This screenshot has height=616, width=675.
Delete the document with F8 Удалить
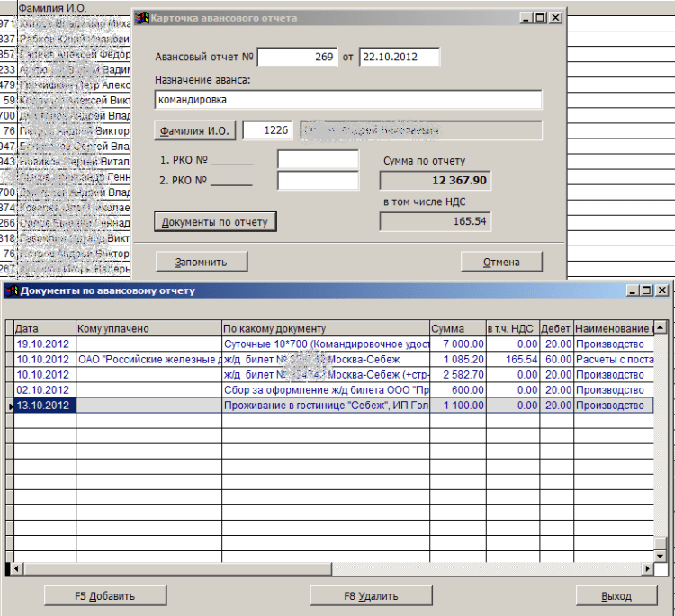tap(371, 596)
